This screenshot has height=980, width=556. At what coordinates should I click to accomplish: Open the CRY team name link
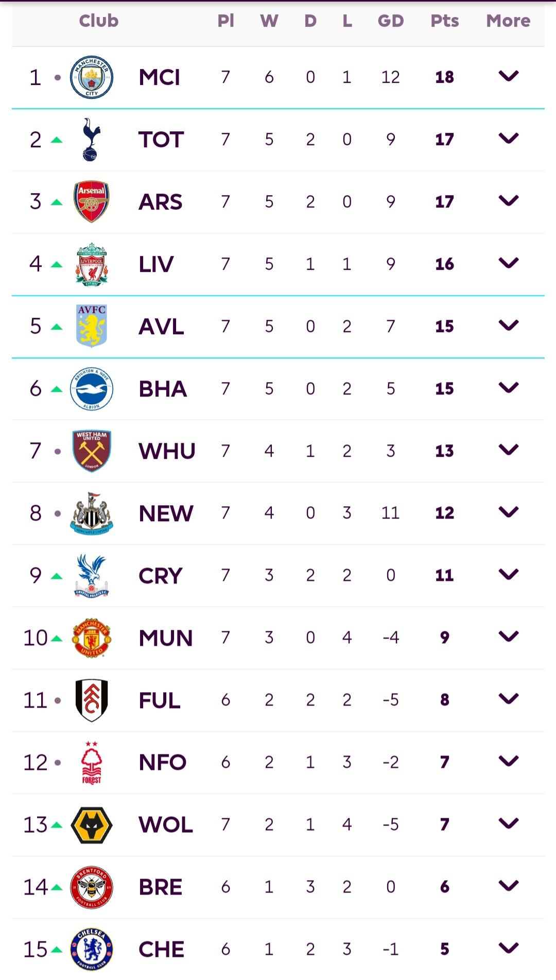(161, 576)
